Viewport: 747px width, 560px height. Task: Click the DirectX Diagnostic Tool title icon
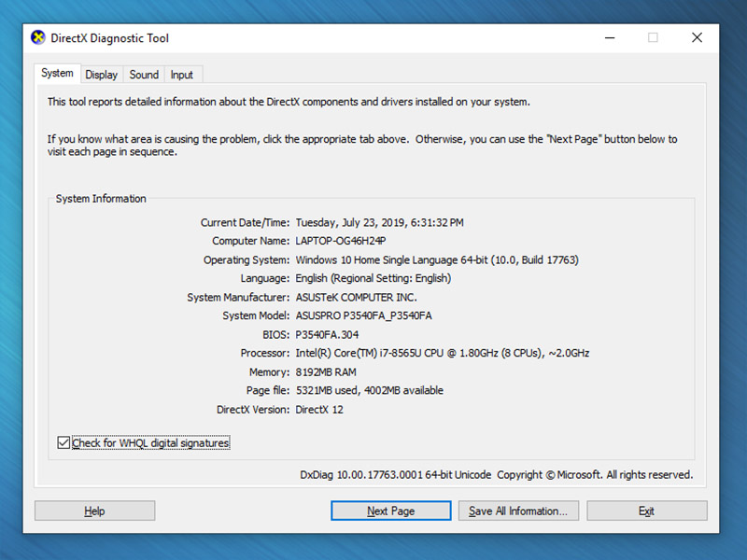(38, 37)
